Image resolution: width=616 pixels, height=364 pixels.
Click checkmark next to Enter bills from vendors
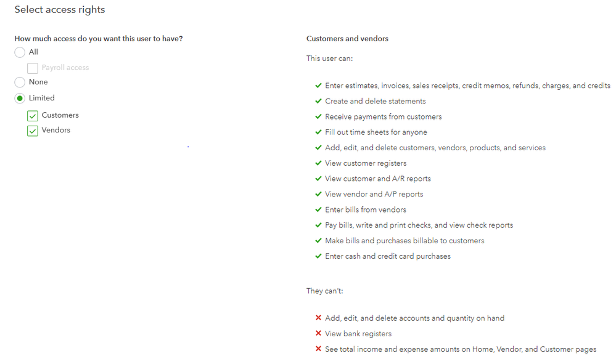click(318, 209)
